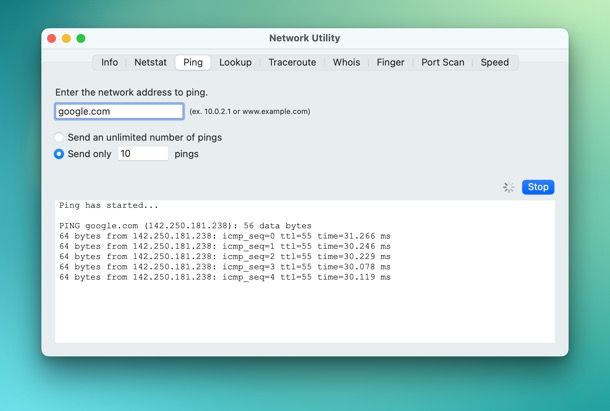Select the Port Scan tab
This screenshot has height=411, width=610.
pos(442,62)
